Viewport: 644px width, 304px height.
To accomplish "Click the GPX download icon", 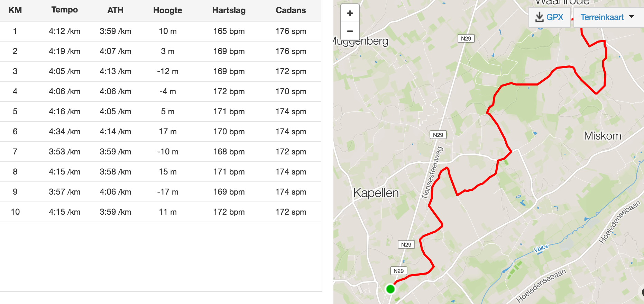I will tap(539, 17).
